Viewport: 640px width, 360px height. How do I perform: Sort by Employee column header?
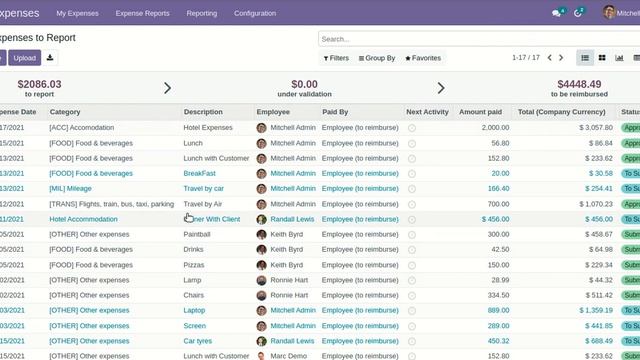(x=273, y=112)
